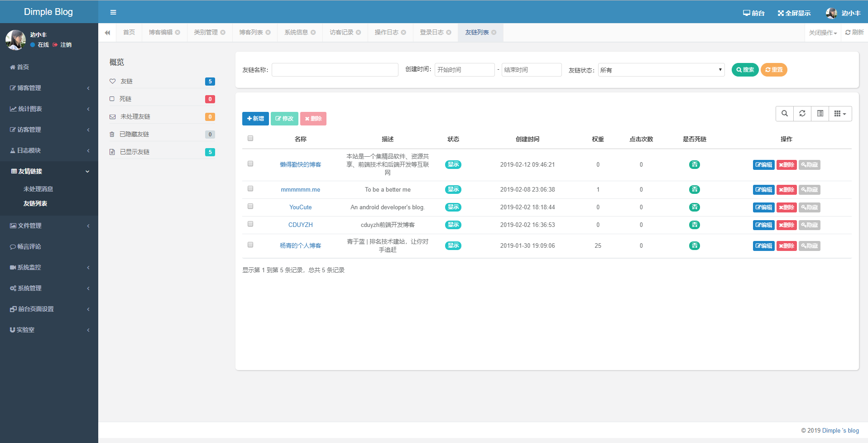868x443 pixels.
Task: Expand 统计图表 sidebar menu
Action: coord(49,109)
